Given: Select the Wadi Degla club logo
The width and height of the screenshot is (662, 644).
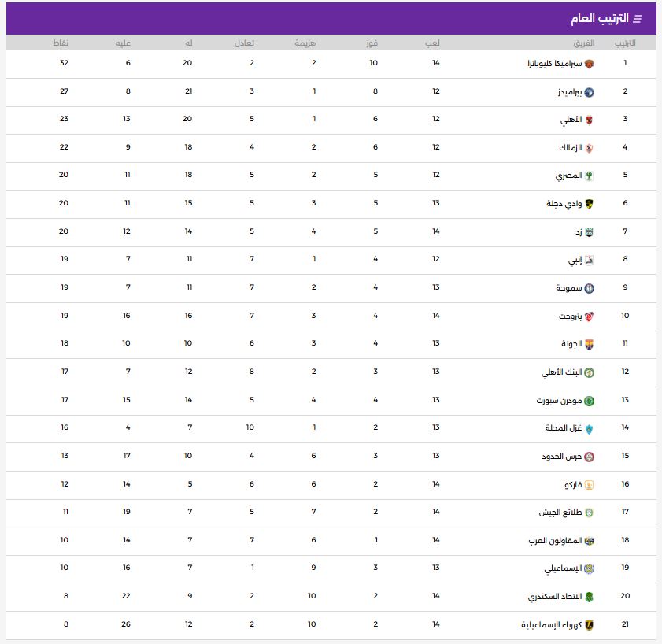Looking at the screenshot, I should [588, 203].
